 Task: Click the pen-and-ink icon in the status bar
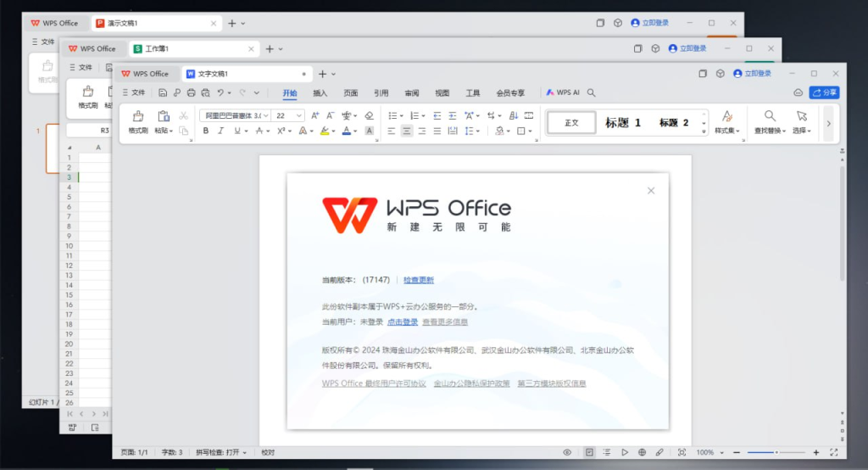659,452
